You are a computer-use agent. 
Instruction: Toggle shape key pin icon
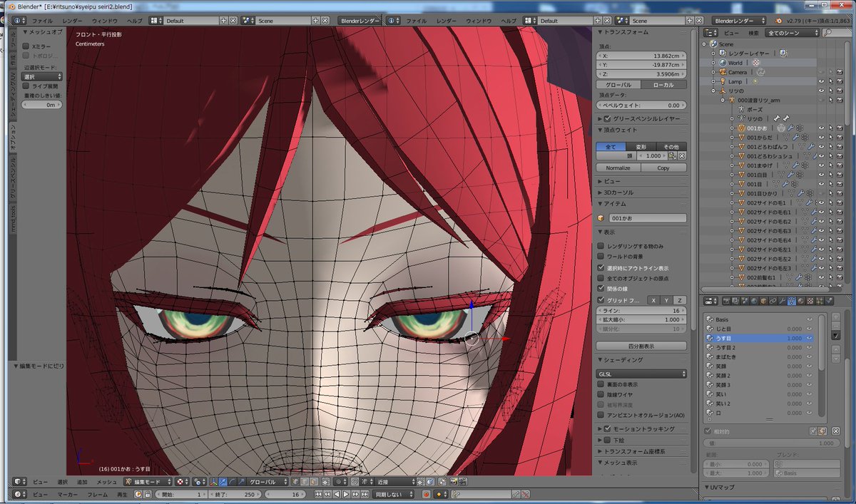point(813,431)
